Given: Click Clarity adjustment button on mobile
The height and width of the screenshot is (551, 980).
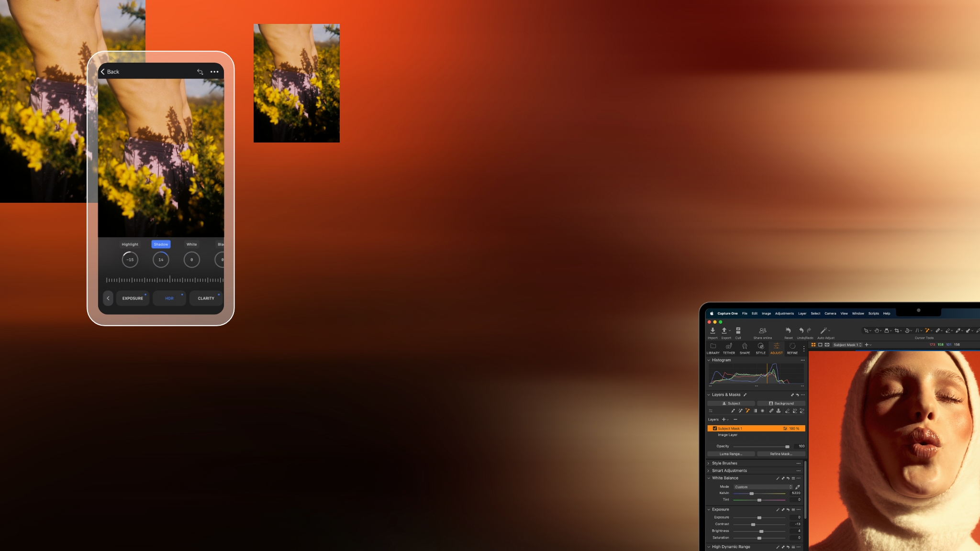Looking at the screenshot, I should (206, 298).
